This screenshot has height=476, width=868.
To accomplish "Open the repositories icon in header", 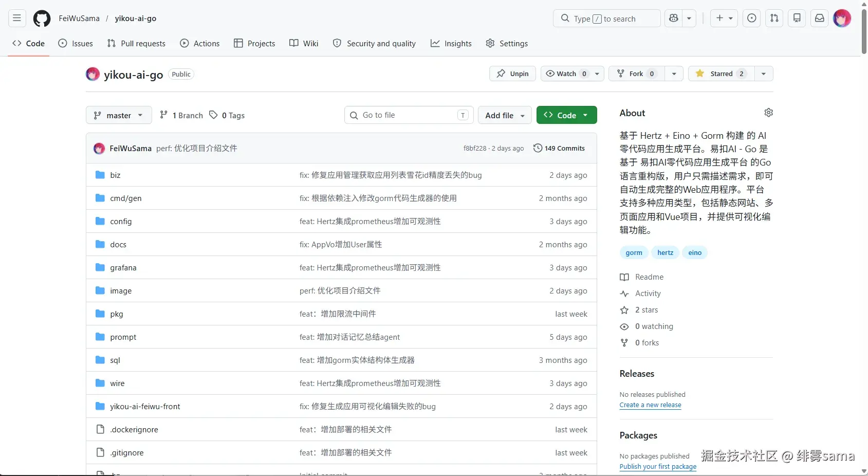I will pos(797,19).
